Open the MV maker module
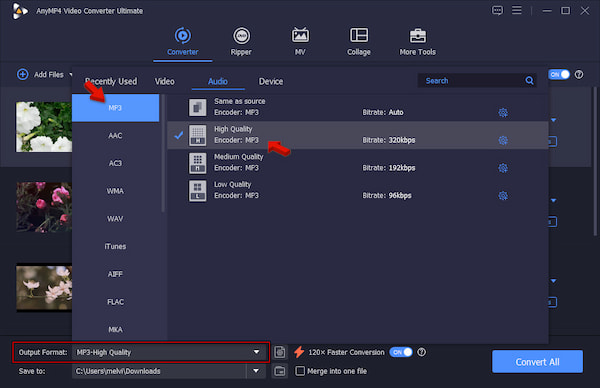 (300, 41)
